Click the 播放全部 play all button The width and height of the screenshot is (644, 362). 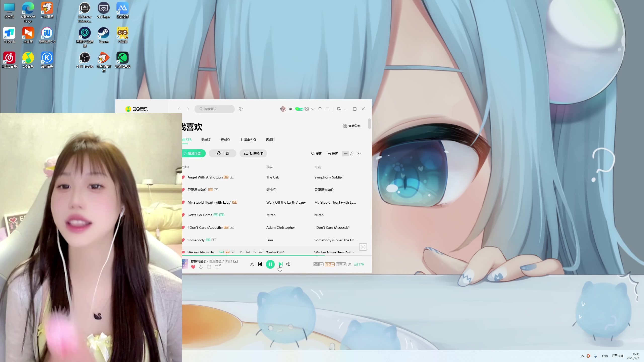coord(194,153)
